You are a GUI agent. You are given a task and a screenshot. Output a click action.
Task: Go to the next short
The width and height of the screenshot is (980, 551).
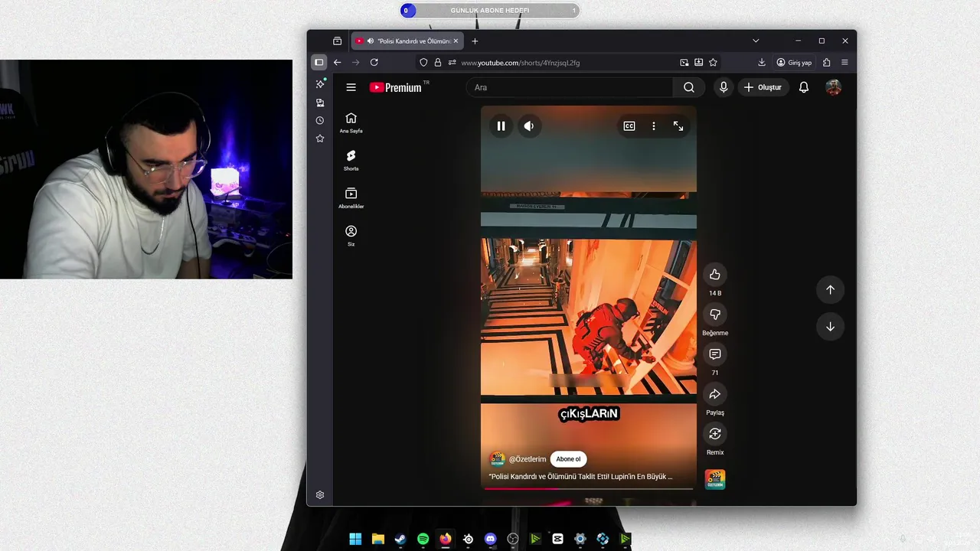[x=830, y=327]
